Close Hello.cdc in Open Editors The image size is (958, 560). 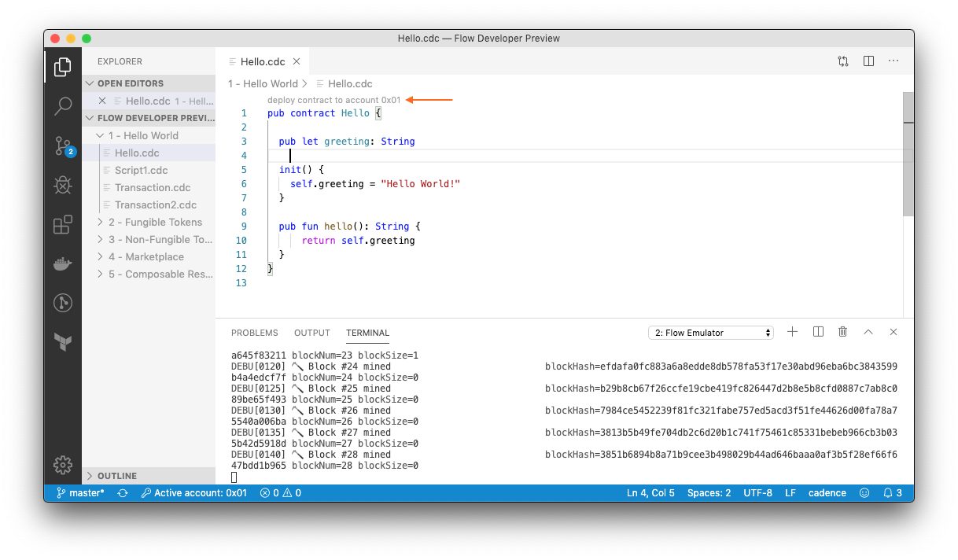(x=102, y=101)
